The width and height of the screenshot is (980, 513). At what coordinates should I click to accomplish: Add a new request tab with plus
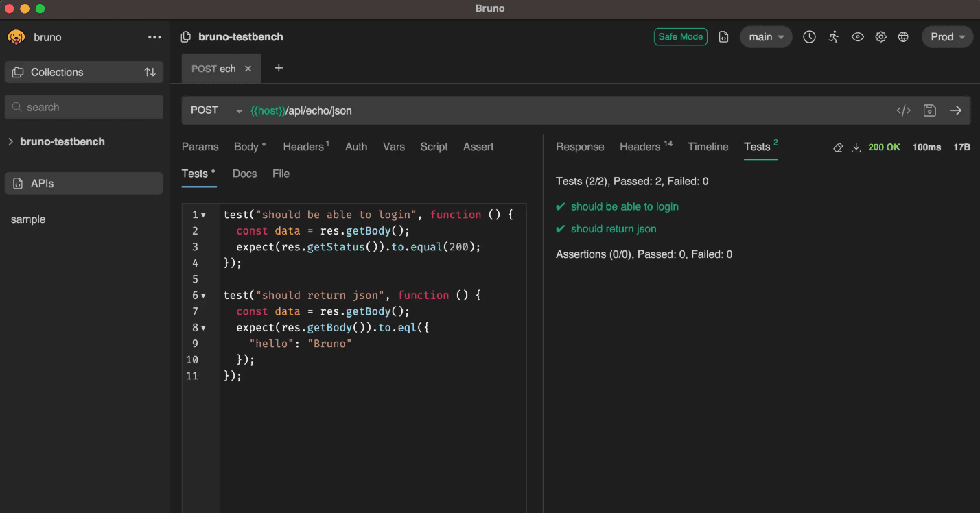[x=279, y=68]
